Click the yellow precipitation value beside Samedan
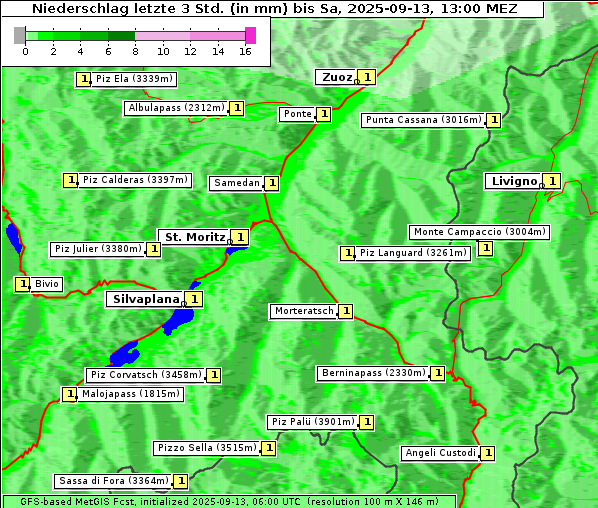Viewport: 598px width, 508px height. (x=272, y=183)
